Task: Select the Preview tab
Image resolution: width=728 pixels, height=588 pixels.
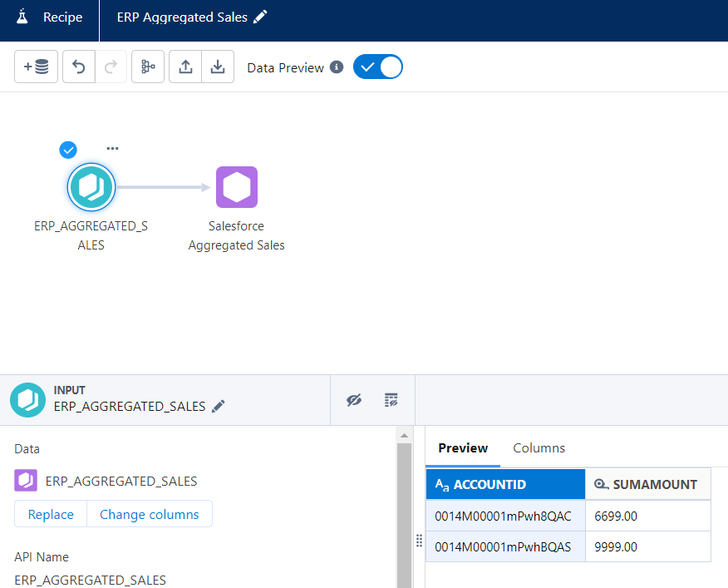Action: 463,448
